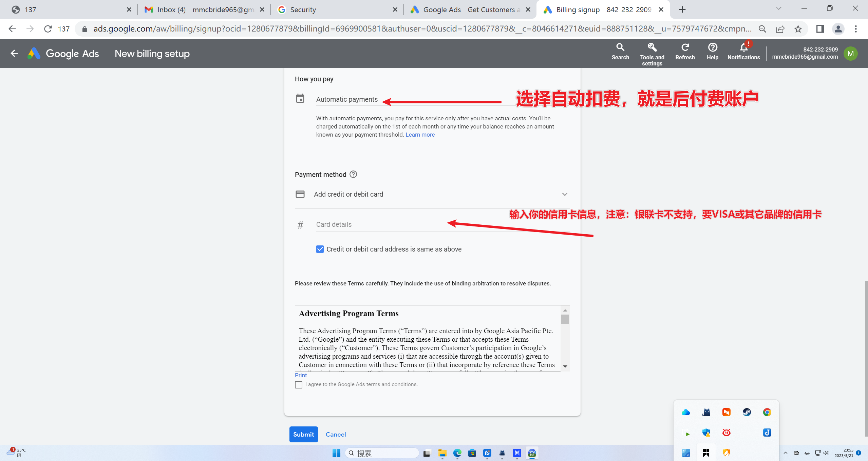The image size is (868, 461).
Task: Open the Automatic payments selector
Action: pos(347,99)
